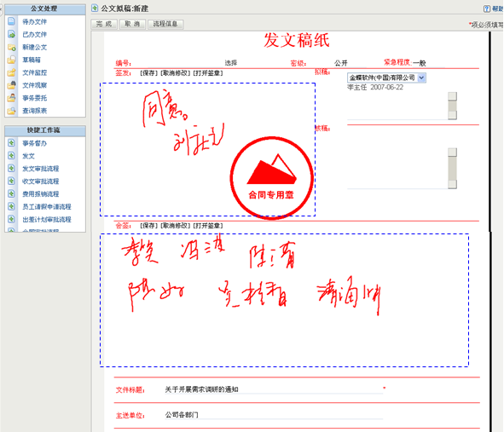The image size is (504, 432).
Task: Click the 查询报表 icon
Action: point(11,111)
